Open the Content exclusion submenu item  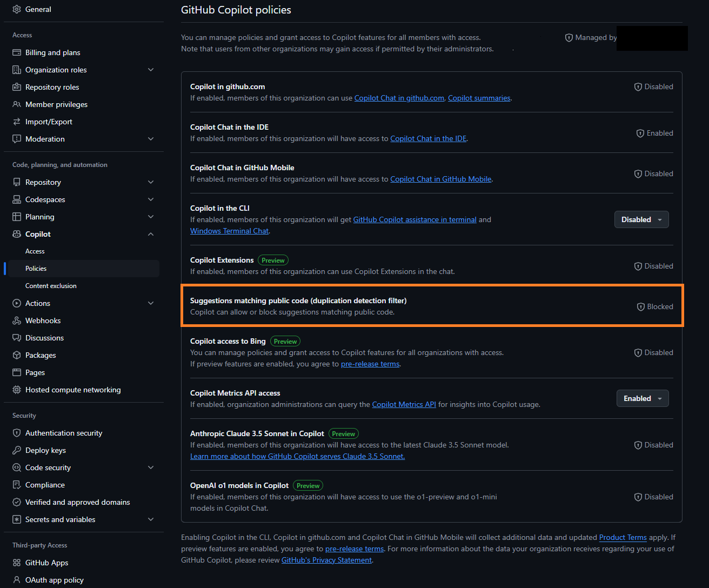coord(84,286)
